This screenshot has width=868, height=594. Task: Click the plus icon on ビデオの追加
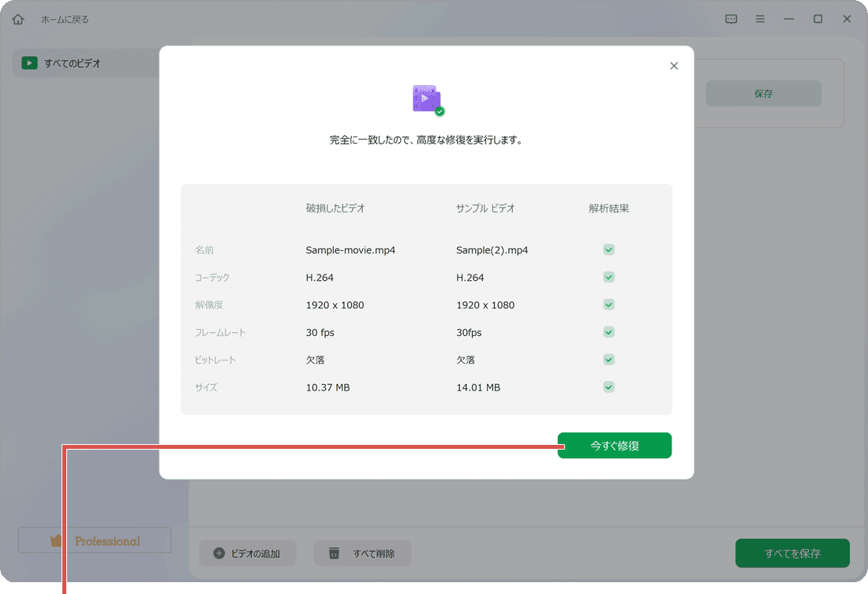(x=218, y=553)
